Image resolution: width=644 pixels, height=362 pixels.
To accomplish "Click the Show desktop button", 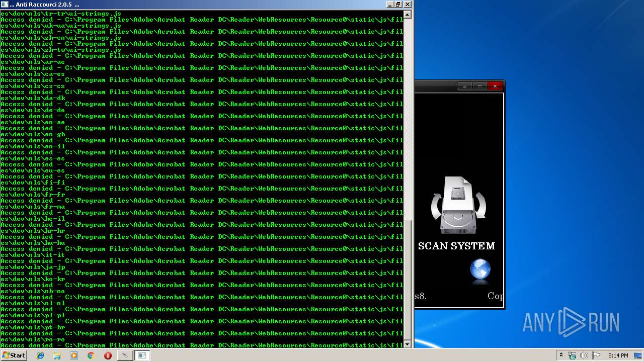I will (x=638, y=355).
